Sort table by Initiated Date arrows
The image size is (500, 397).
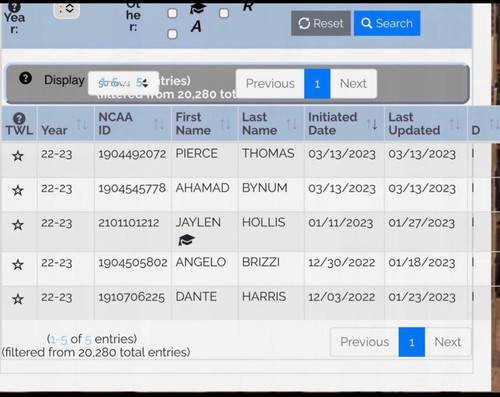click(372, 124)
